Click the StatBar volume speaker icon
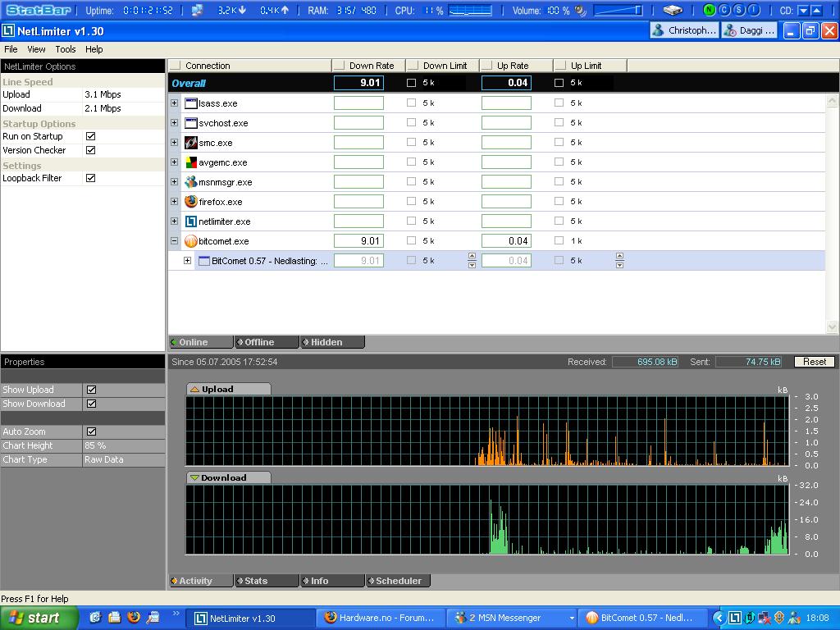840x630 pixels. click(x=581, y=10)
